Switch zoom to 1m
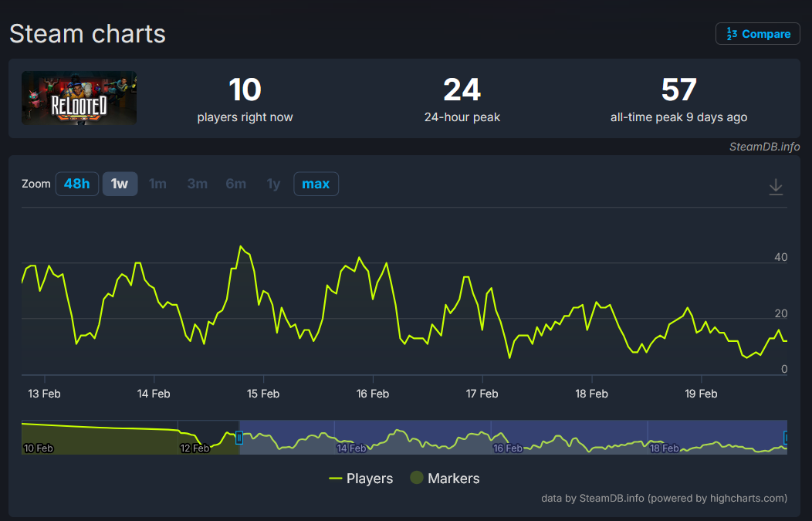 [157, 184]
